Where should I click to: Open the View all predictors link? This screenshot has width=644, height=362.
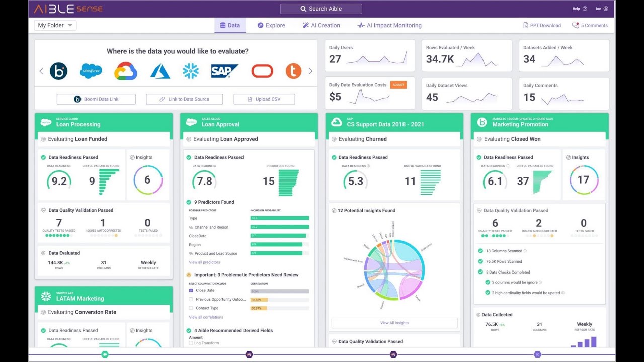(x=204, y=262)
